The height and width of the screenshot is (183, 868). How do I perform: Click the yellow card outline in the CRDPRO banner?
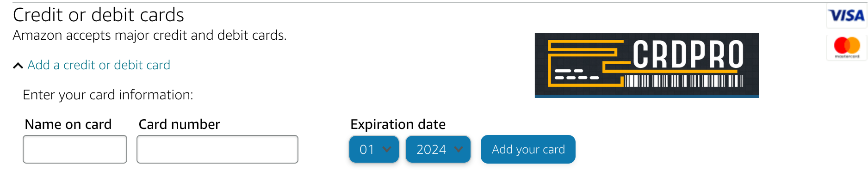(586, 63)
